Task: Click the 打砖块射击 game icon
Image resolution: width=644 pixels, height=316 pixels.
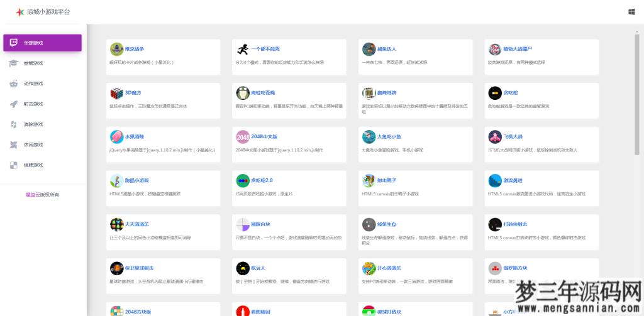Action: (495, 224)
